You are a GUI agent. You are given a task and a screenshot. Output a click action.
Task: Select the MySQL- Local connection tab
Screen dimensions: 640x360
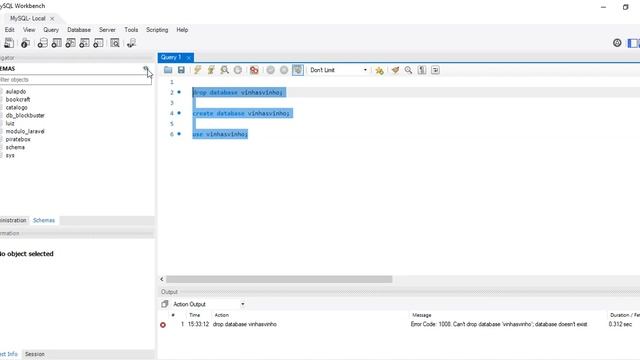click(x=27, y=18)
